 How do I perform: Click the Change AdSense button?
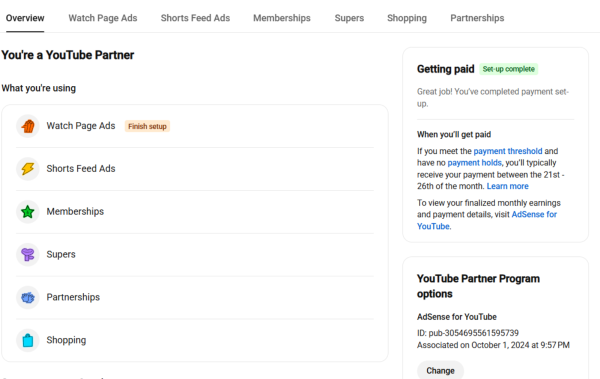(440, 370)
